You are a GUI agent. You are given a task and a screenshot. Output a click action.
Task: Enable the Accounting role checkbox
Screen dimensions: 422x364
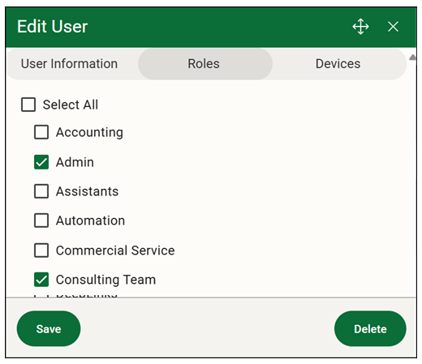coord(41,132)
